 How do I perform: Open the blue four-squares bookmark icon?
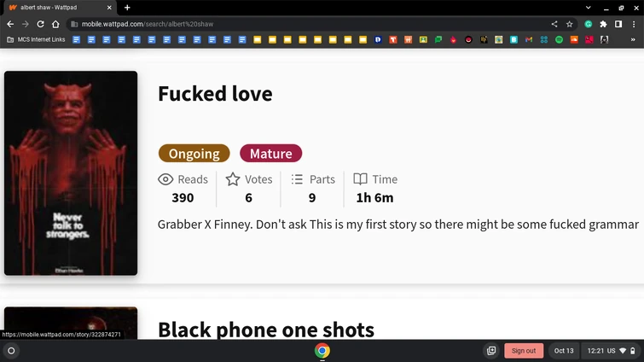pos(544,39)
